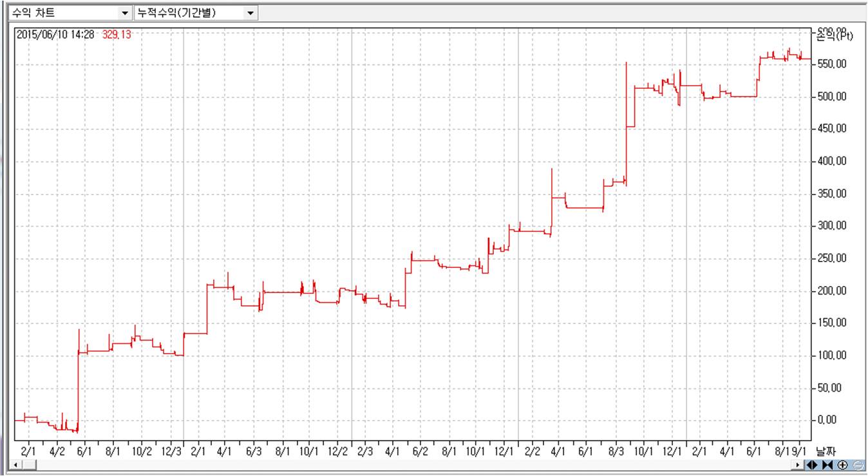Screen dimensions: 868x476
Task: Click the 2015/06/10 14:28 timestamp text
Action: coord(56,35)
